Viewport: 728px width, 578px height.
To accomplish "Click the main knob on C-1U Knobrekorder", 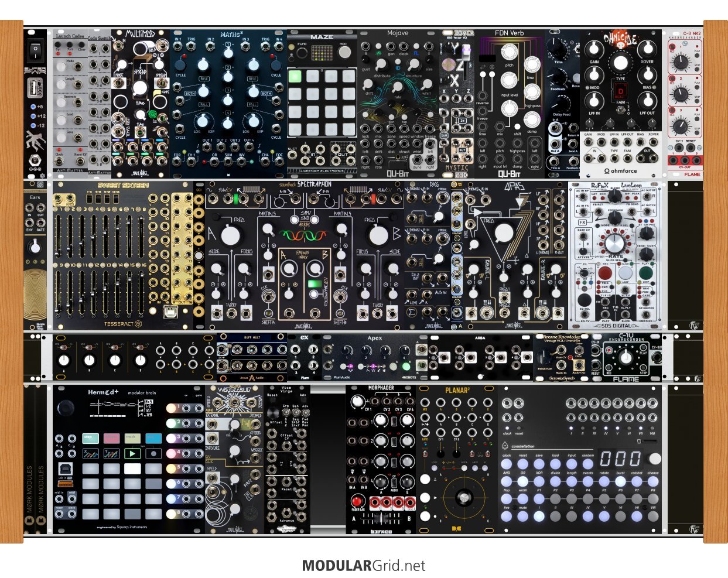I will pyautogui.click(x=626, y=357).
